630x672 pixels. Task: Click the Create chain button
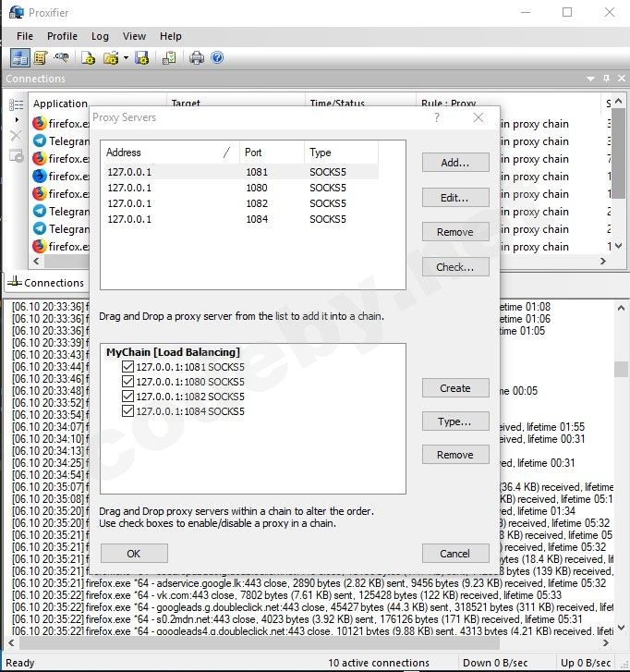454,388
